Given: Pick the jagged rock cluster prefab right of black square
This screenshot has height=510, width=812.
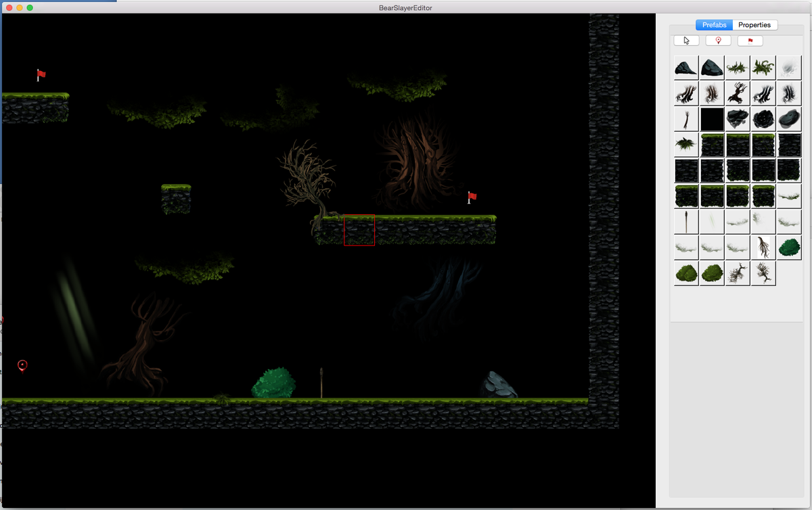Looking at the screenshot, I should click(738, 119).
